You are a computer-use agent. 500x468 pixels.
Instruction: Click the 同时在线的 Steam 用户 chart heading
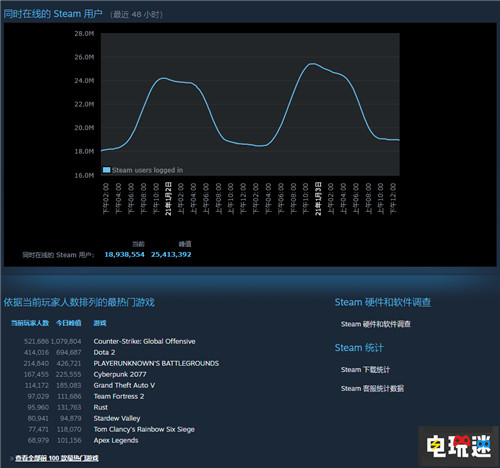pos(53,14)
